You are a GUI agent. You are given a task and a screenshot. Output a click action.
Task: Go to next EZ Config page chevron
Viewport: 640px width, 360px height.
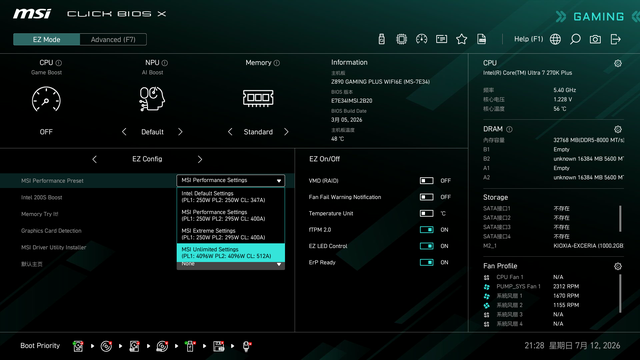[200, 159]
